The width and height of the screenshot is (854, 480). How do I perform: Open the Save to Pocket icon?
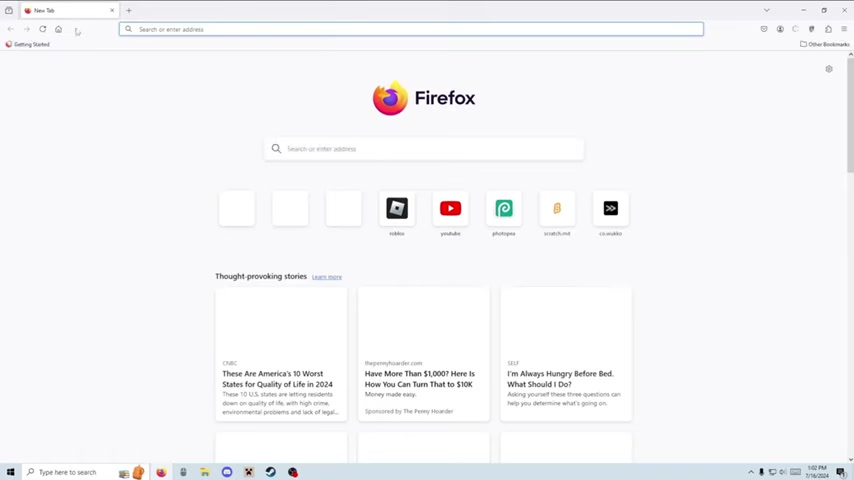click(764, 29)
